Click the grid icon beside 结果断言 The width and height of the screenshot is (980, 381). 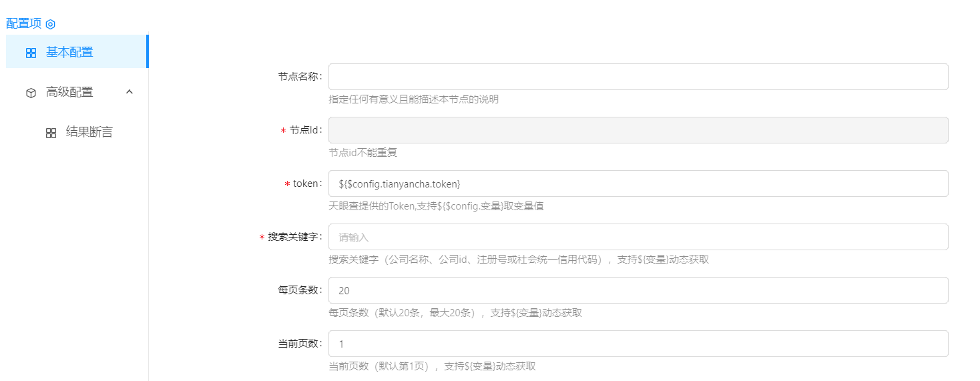coord(51,133)
